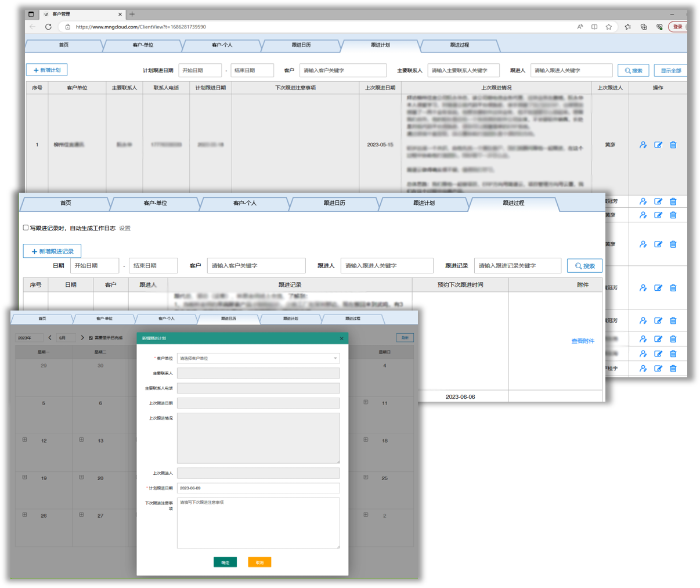Viewport: 700px width, 588px height.
Task: Close the 新增跟进计划 dialog with the X
Action: (341, 338)
